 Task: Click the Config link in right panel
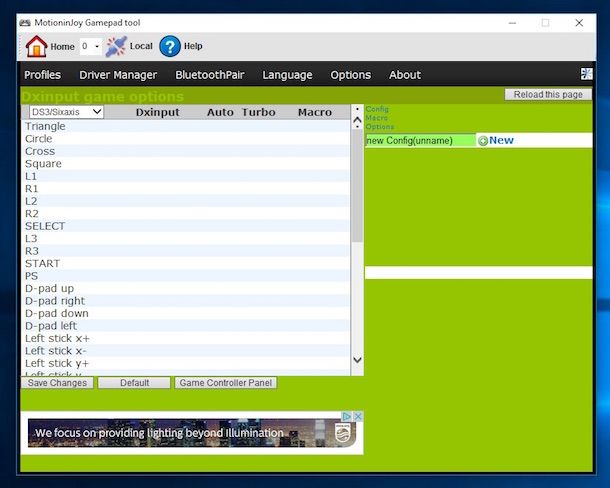coord(377,109)
